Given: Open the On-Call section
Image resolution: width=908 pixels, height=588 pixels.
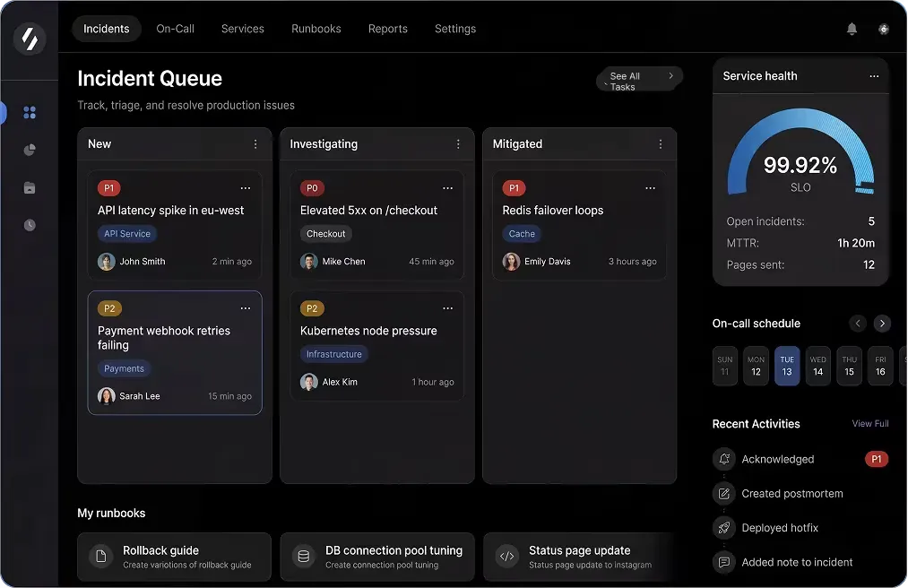Looking at the screenshot, I should click(x=175, y=29).
